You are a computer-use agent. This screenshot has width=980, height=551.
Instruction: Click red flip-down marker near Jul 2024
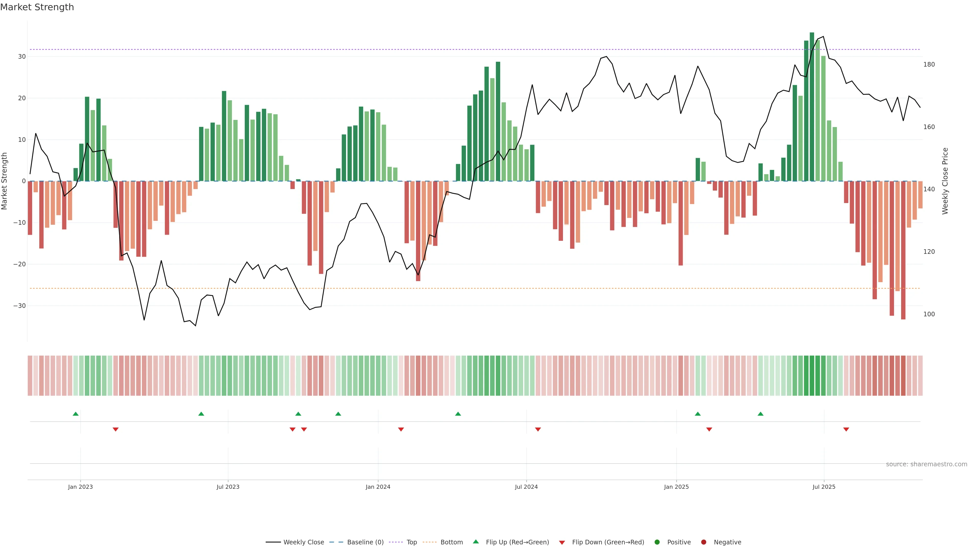[x=538, y=429]
